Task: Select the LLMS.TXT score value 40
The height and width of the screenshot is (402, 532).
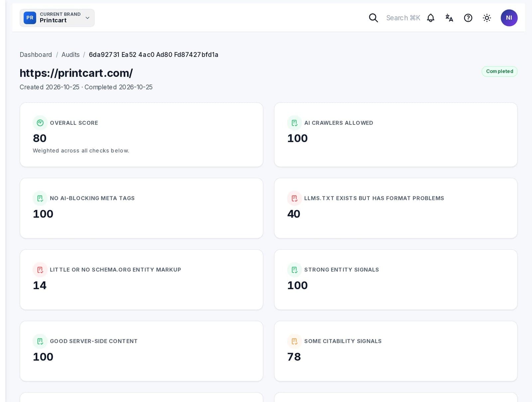Action: pyautogui.click(x=294, y=214)
